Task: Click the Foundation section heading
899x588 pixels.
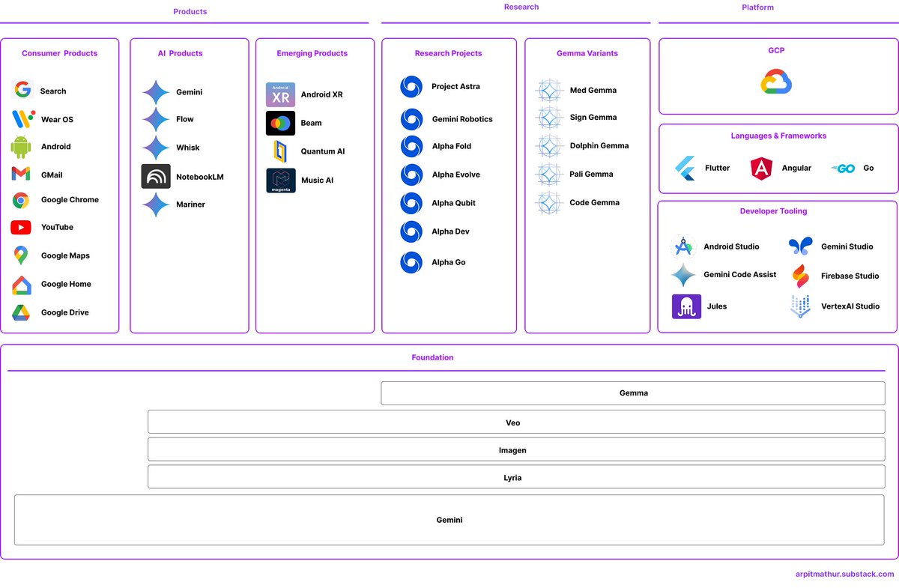Action: 432,357
